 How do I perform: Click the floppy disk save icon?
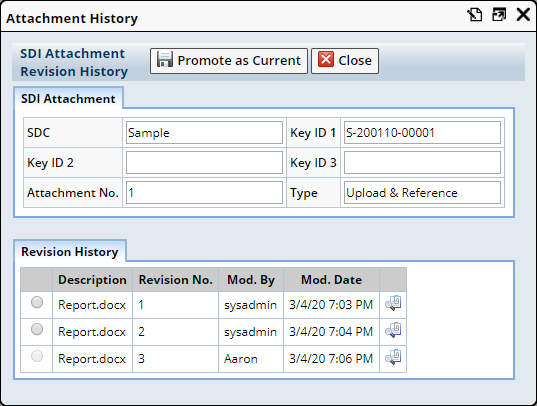[165, 60]
